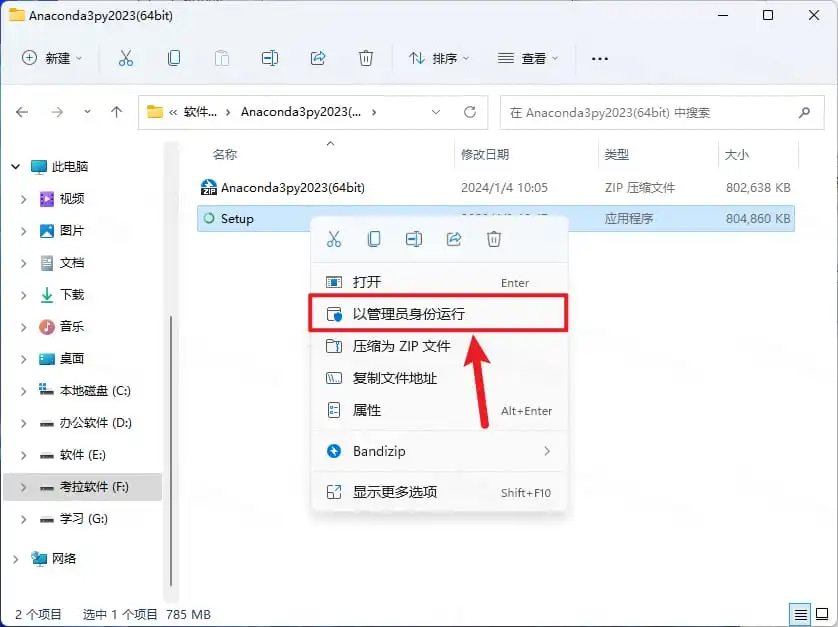The width and height of the screenshot is (838, 627).
Task: Click the Share icon in the top toolbar
Action: 318,58
